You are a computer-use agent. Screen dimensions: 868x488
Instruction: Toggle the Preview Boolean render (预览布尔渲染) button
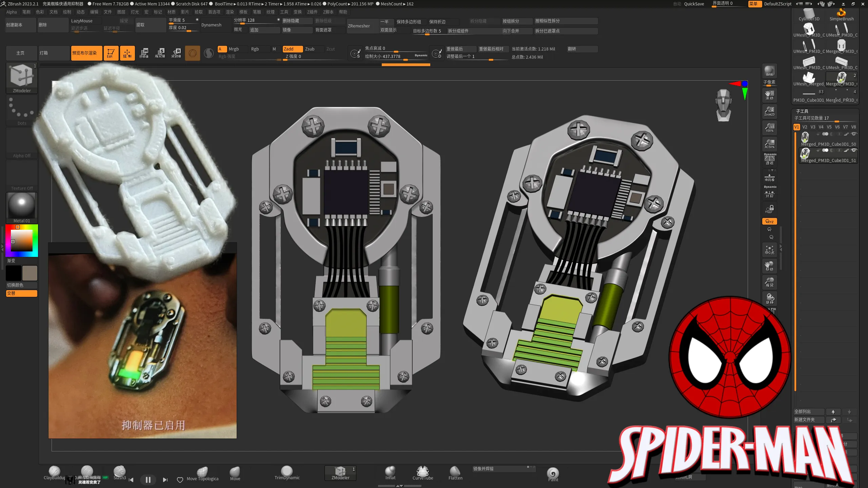coord(86,53)
